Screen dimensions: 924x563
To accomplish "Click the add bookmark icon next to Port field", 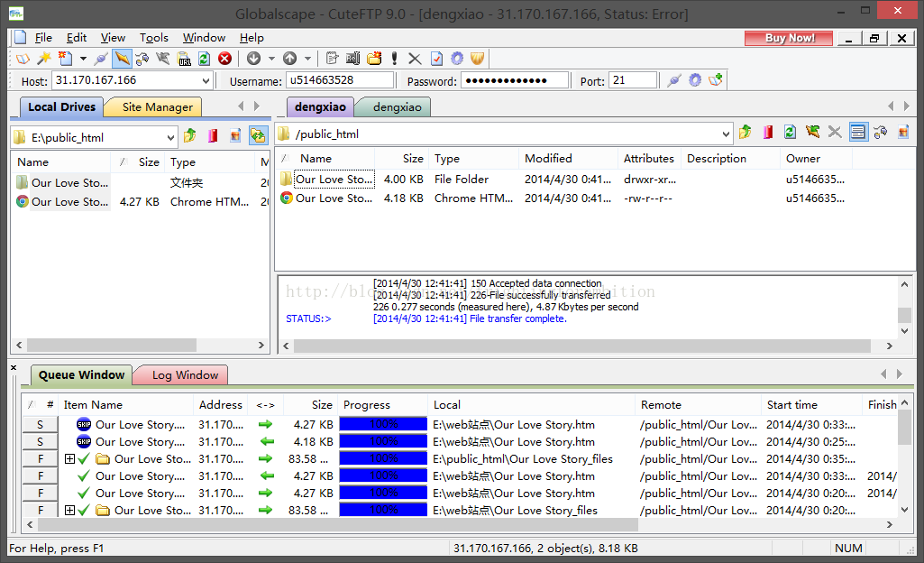I will [x=716, y=80].
